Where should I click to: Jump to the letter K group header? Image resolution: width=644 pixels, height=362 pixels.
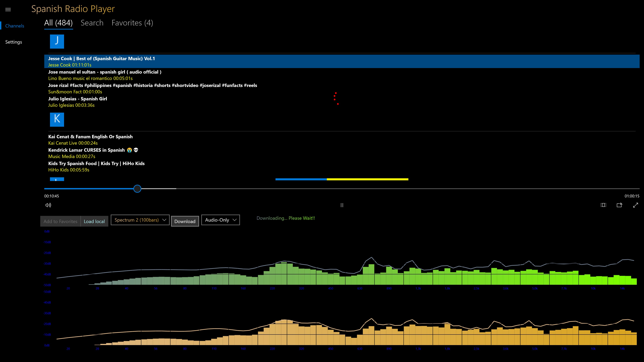click(57, 119)
